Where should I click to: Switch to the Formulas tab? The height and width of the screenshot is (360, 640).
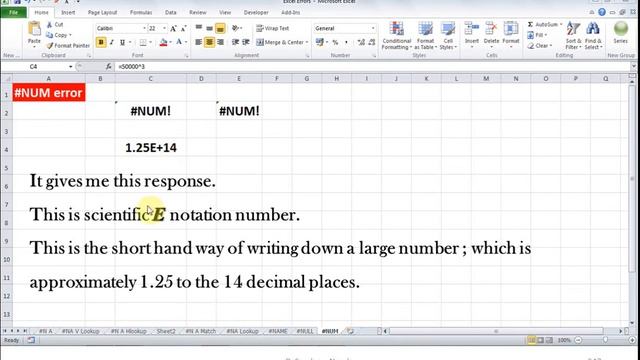141,13
